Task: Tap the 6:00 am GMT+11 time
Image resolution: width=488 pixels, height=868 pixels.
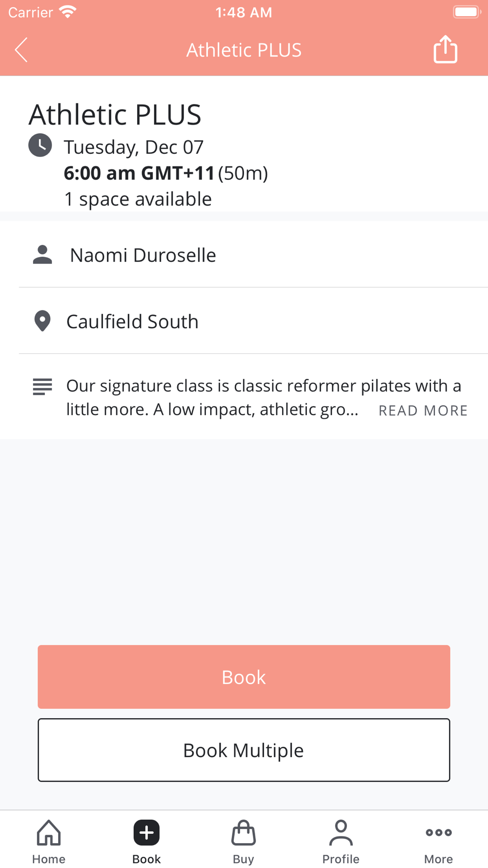Action: [x=139, y=173]
